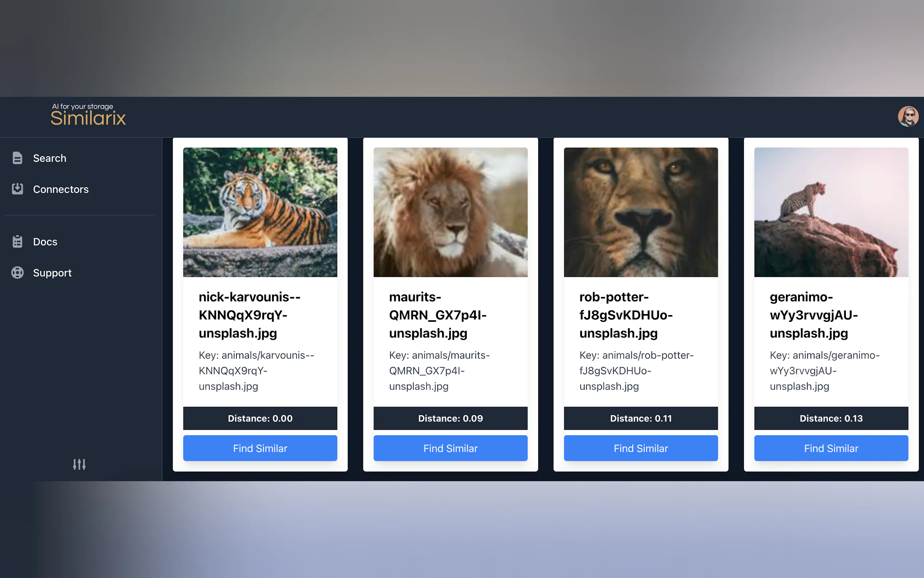
Task: Click the Docs clipboard icon
Action: tap(17, 242)
